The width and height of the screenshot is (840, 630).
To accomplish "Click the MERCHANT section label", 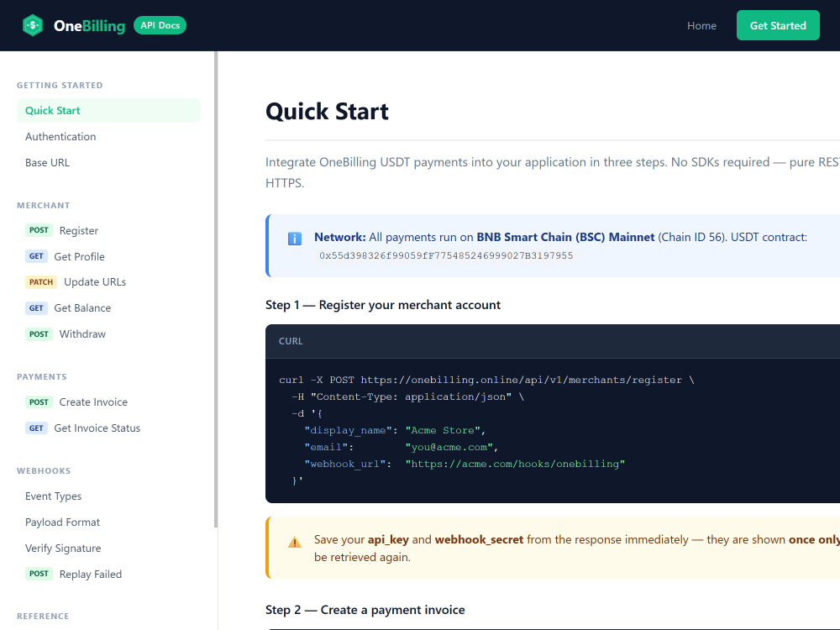I will tap(44, 205).
